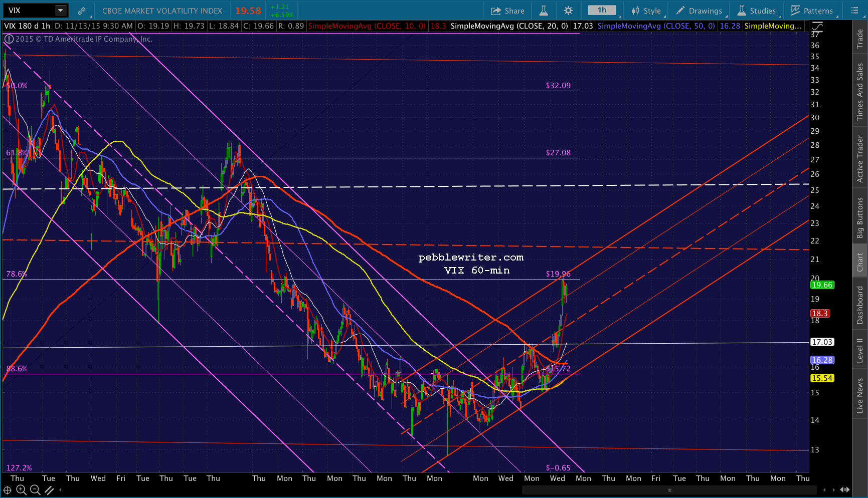This screenshot has width=868, height=498.
Task: Open the 1h timeframe selector
Action: point(602,10)
